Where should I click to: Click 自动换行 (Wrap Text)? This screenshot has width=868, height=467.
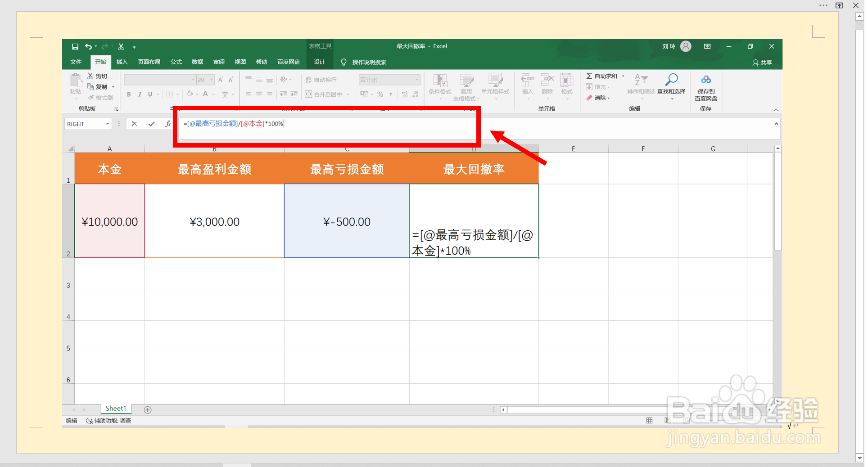tap(321, 80)
